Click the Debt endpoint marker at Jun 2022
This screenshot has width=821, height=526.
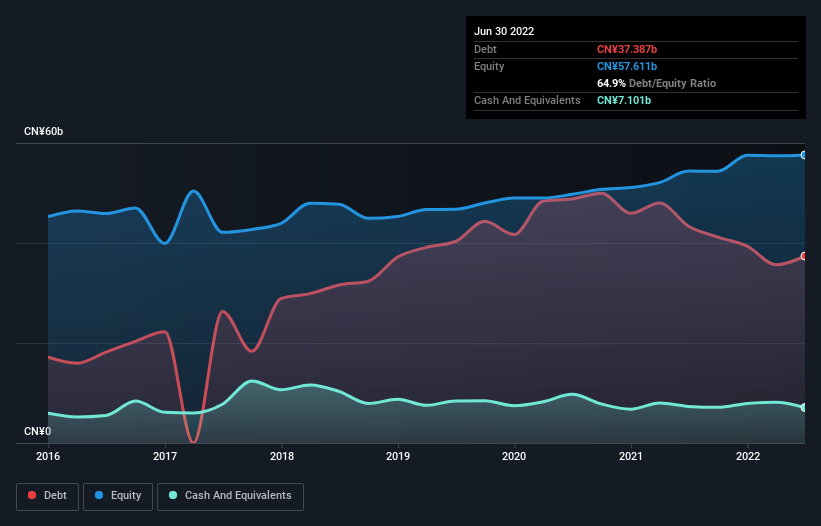804,256
